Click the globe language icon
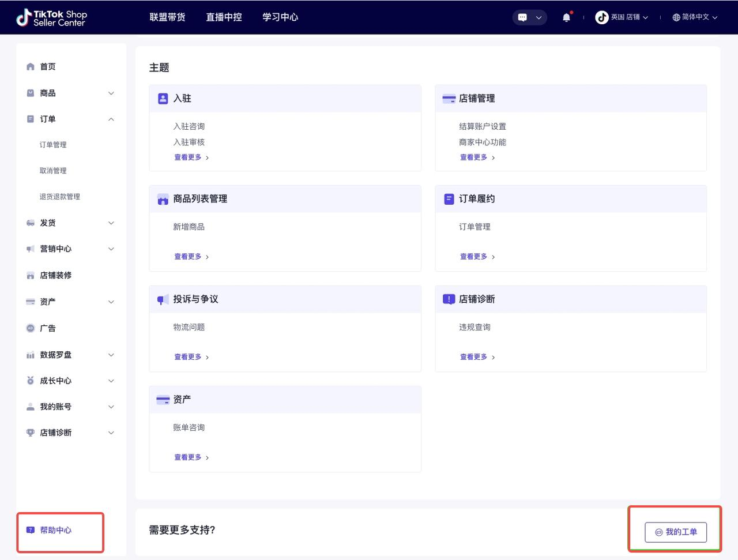 [x=676, y=17]
